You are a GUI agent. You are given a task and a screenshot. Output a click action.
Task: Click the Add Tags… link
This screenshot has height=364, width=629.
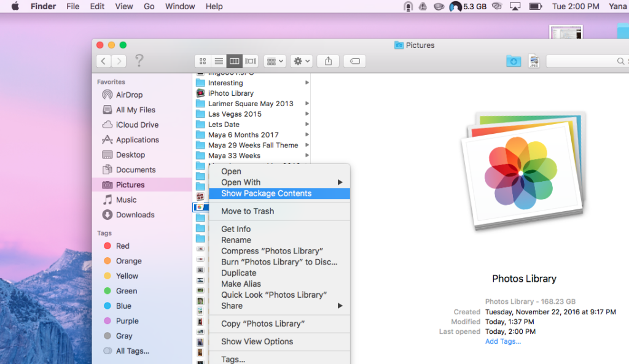(502, 341)
